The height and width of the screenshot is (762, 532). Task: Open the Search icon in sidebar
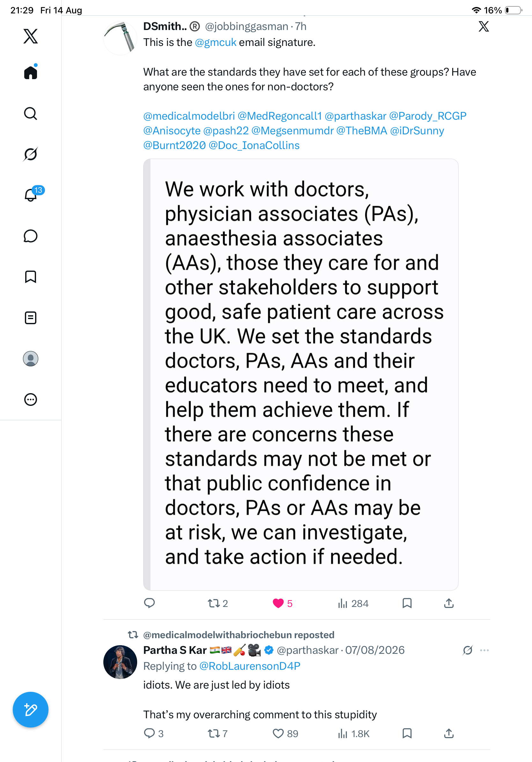(x=31, y=114)
